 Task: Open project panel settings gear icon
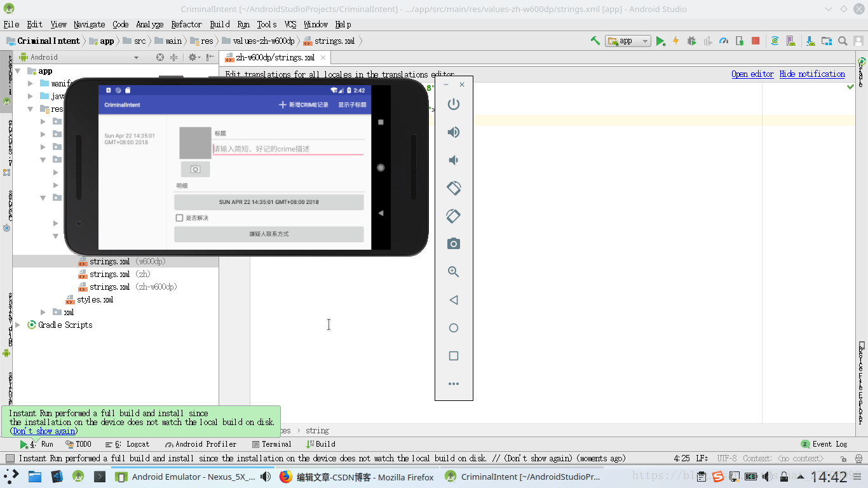coord(193,57)
